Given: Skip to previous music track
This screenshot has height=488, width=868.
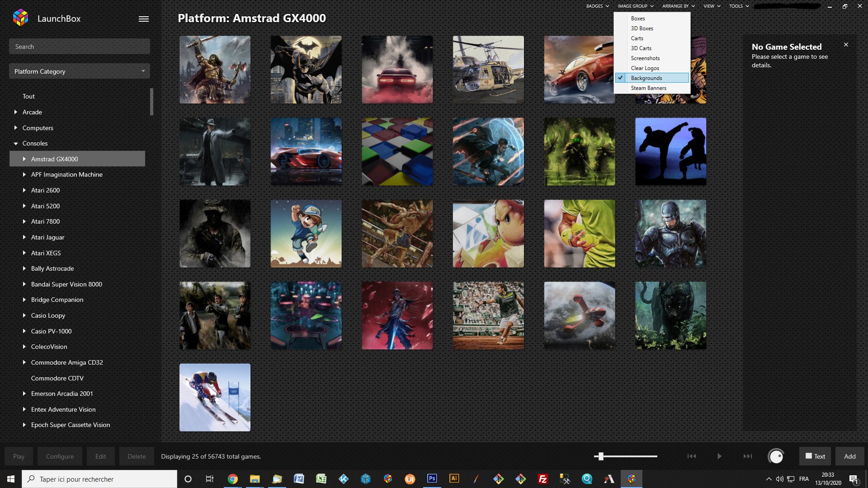Looking at the screenshot, I should point(692,456).
